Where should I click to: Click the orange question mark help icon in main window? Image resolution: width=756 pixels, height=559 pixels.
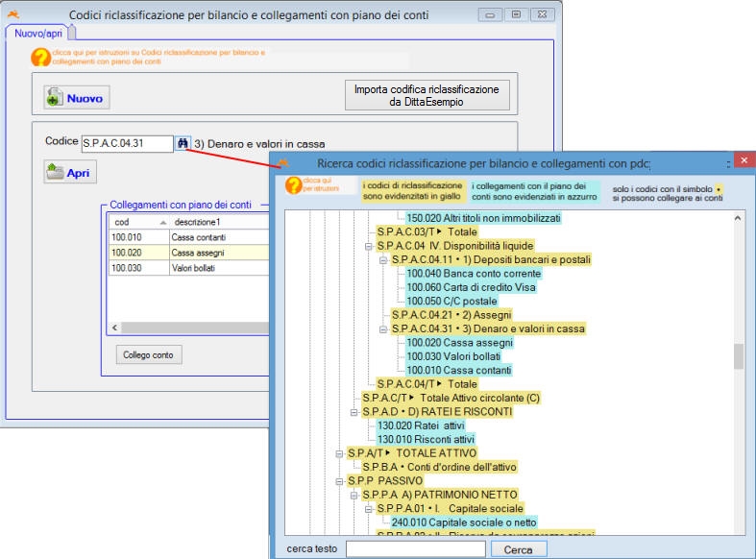(41, 58)
